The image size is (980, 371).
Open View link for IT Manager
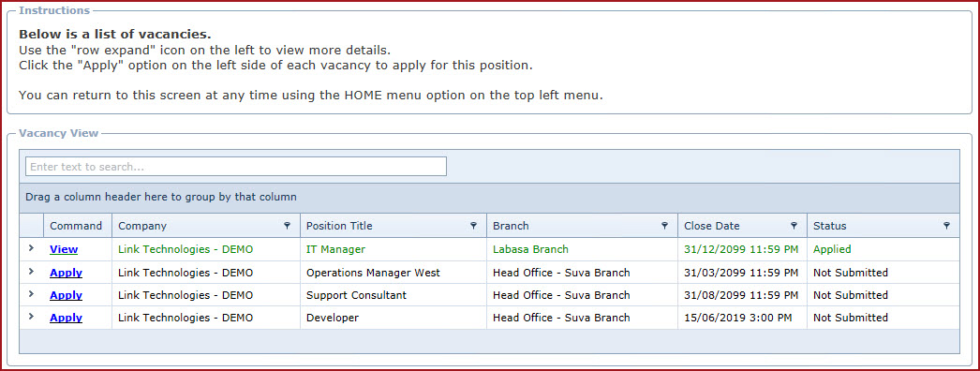click(64, 249)
